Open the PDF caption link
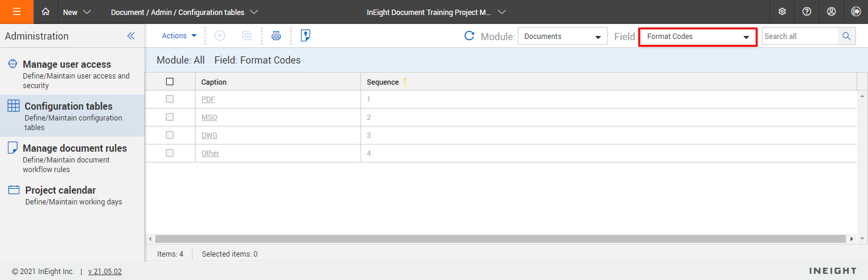 [x=208, y=99]
